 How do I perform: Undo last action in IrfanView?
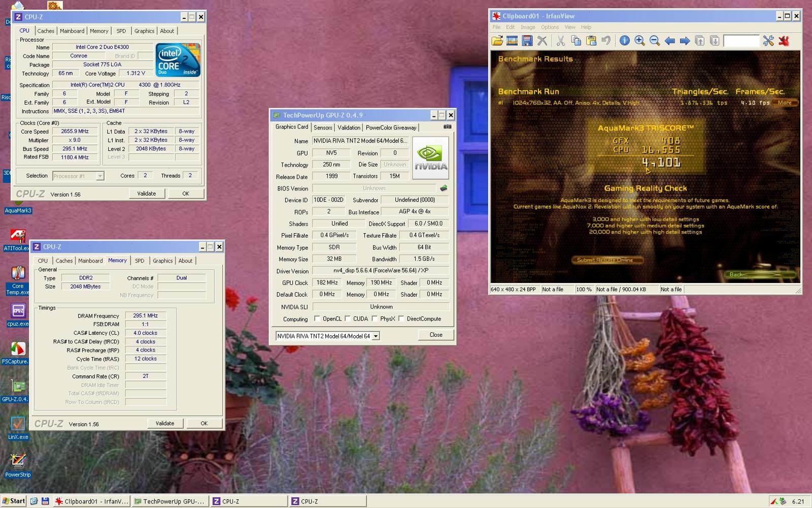tap(606, 41)
